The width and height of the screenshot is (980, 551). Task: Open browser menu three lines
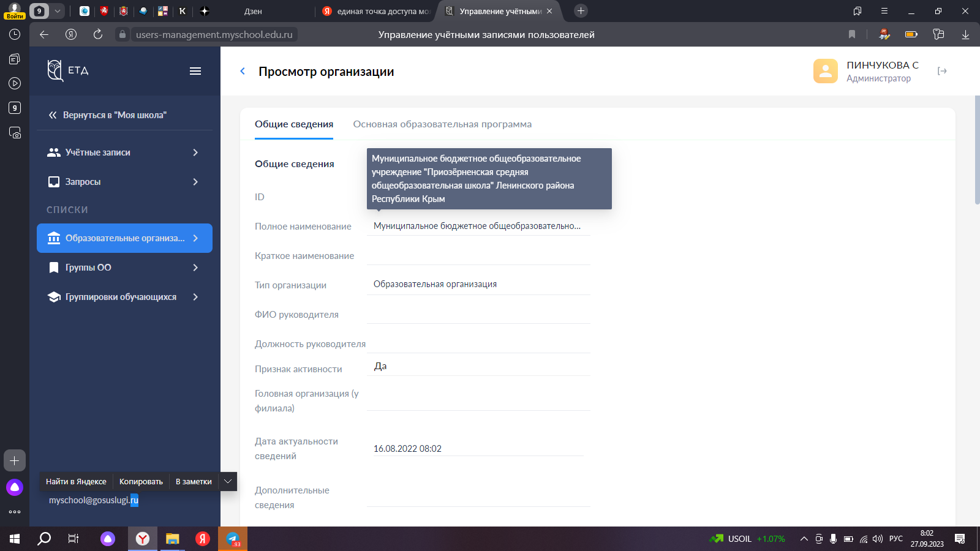(x=884, y=11)
